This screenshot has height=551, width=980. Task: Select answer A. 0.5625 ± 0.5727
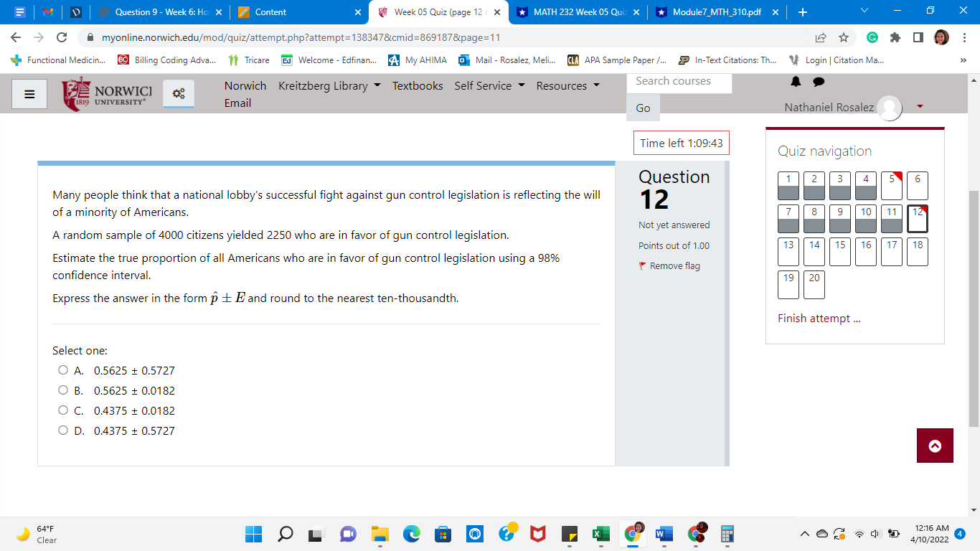(63, 371)
